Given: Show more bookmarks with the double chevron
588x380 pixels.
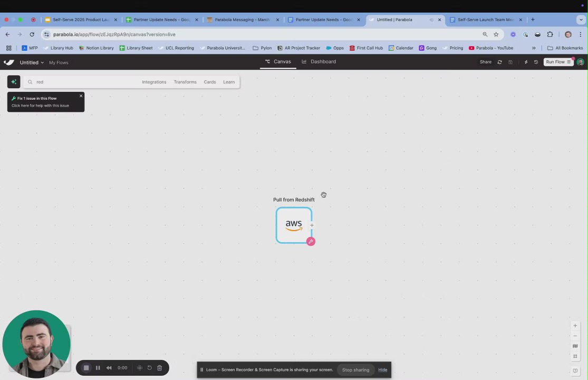Looking at the screenshot, I should click(x=534, y=48).
